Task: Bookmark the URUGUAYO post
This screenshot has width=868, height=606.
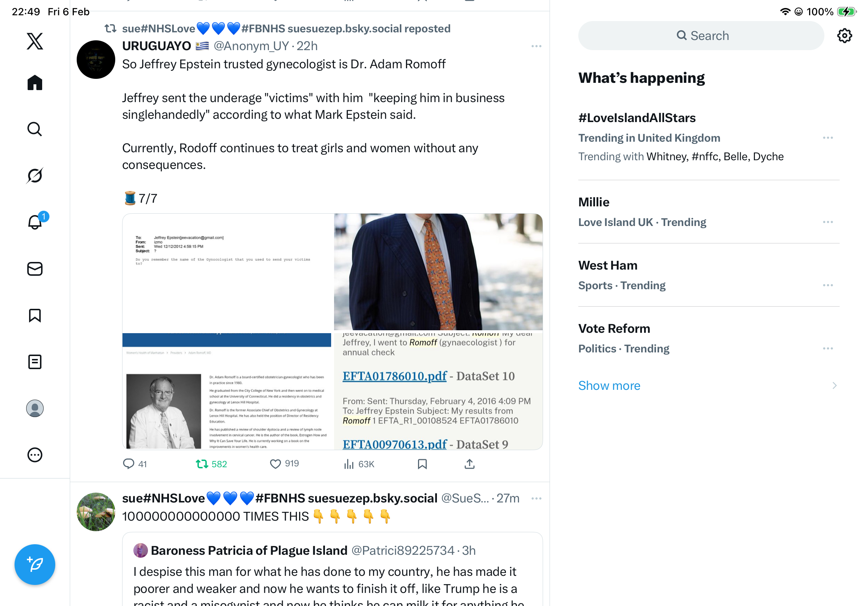Action: pos(422,464)
